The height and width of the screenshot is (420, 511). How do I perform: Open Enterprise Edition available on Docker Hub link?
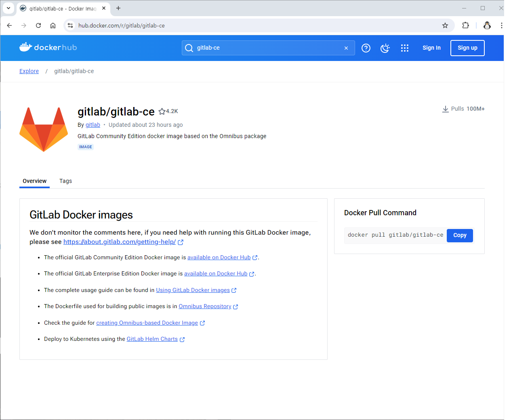coord(216,273)
